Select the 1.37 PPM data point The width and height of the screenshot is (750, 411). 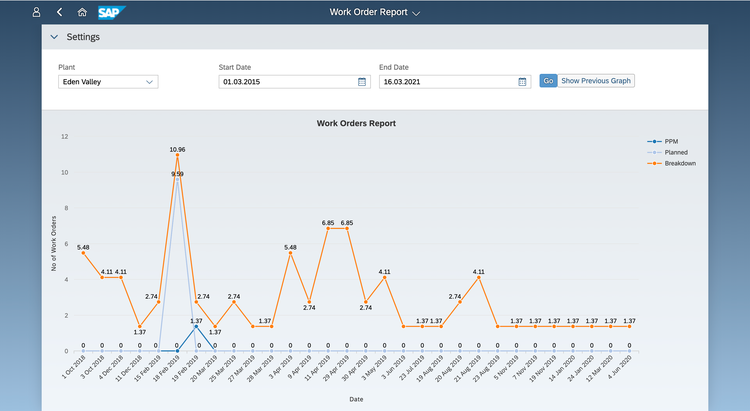coord(196,326)
